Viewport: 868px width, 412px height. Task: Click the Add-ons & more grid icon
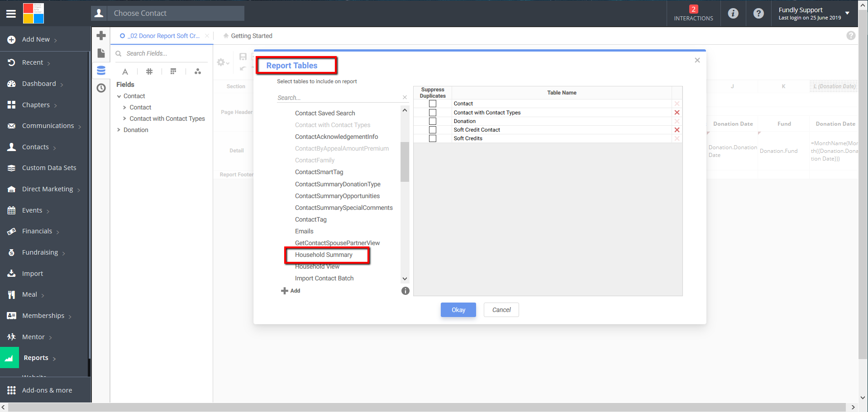pos(12,390)
